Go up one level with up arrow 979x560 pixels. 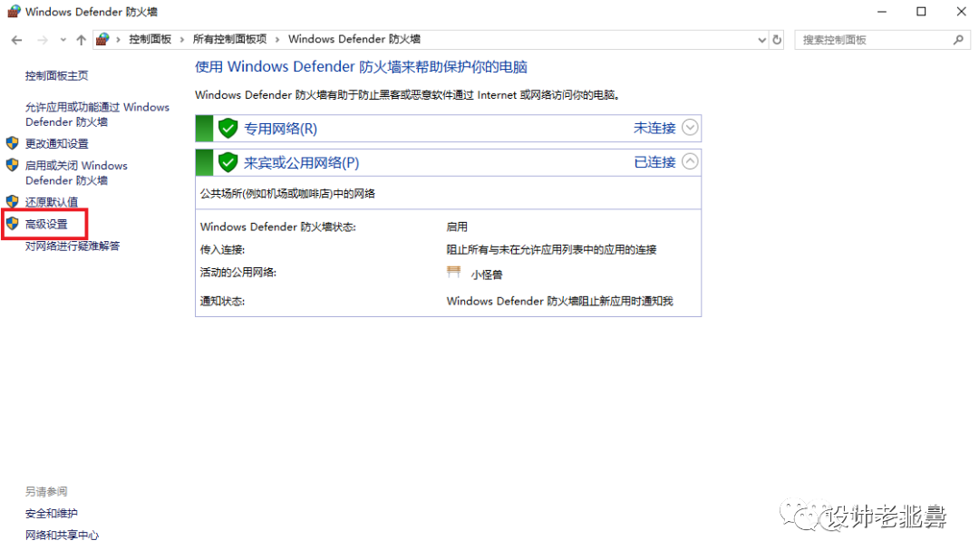pos(82,40)
